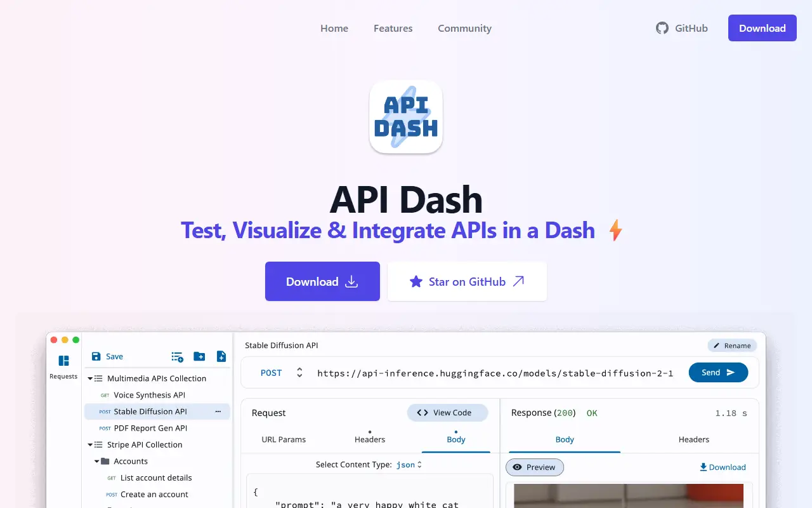Click the large Download button under the tagline
The image size is (812, 508).
coord(322,281)
